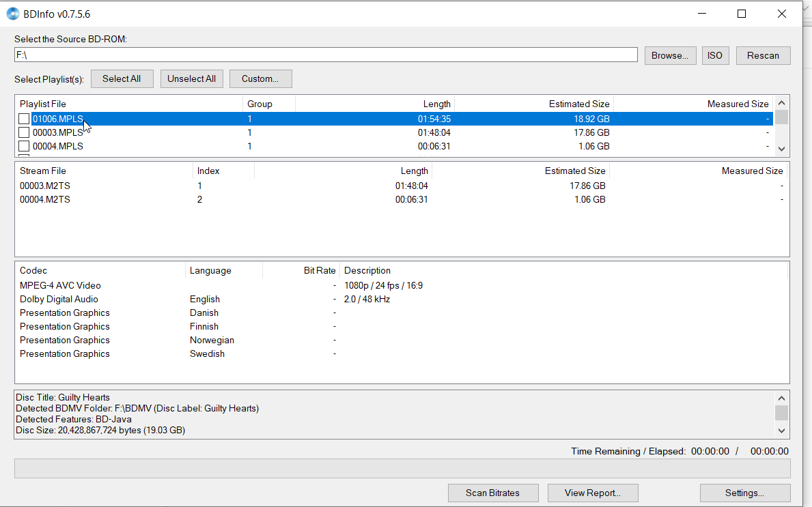Click stream Index column header

pos(223,171)
